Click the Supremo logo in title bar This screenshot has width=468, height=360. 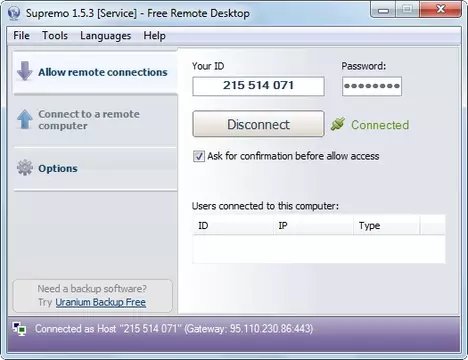(14, 13)
